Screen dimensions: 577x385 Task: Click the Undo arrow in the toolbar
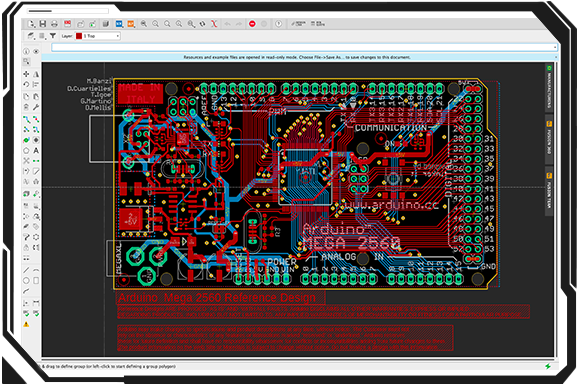click(x=227, y=24)
